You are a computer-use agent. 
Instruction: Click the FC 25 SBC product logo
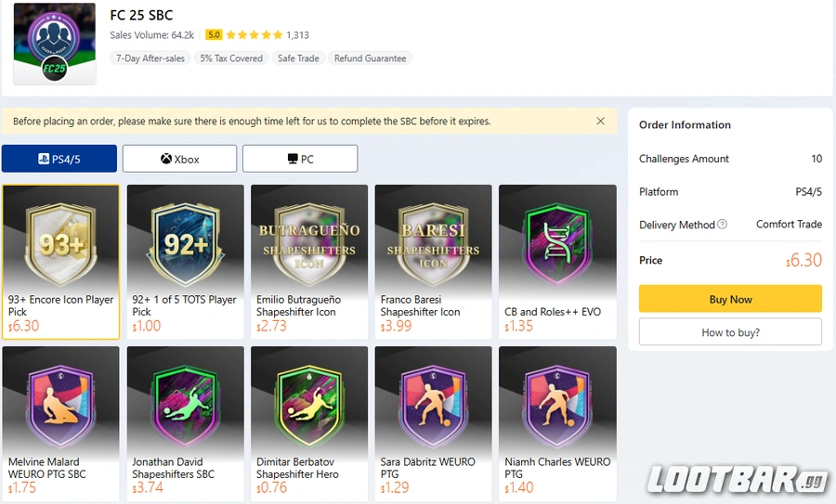pos(55,44)
